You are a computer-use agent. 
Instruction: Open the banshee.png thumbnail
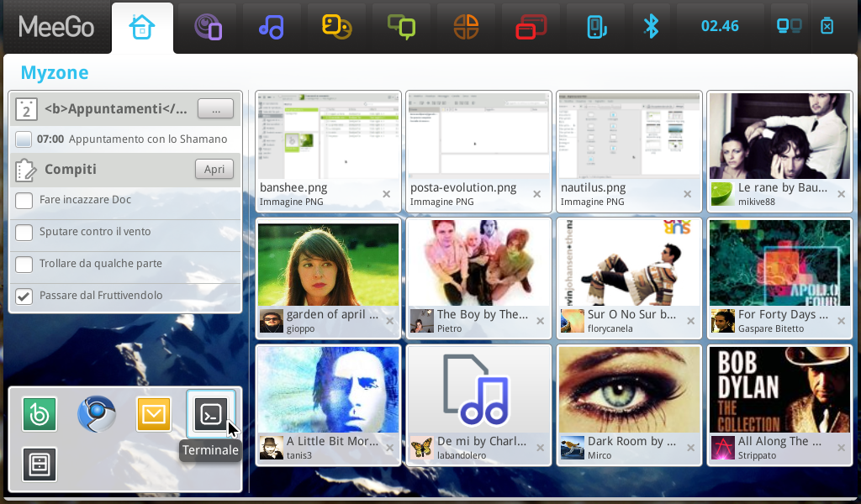pos(329,135)
